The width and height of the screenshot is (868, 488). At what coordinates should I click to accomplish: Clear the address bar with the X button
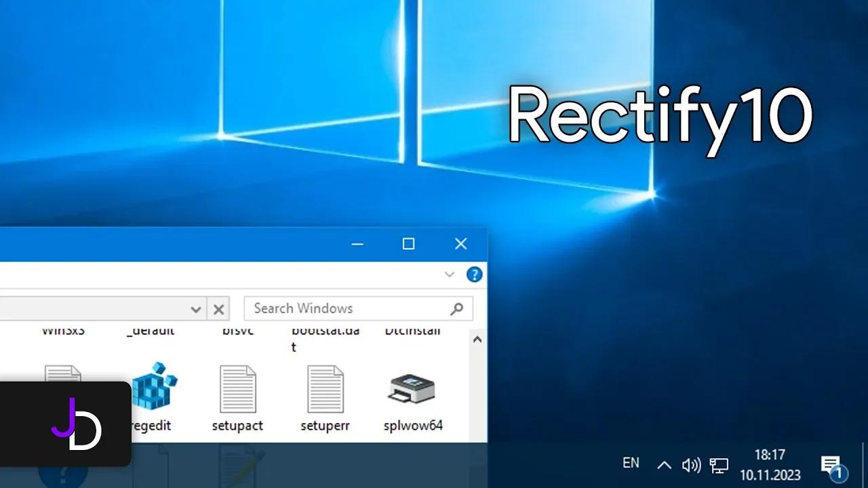point(218,310)
